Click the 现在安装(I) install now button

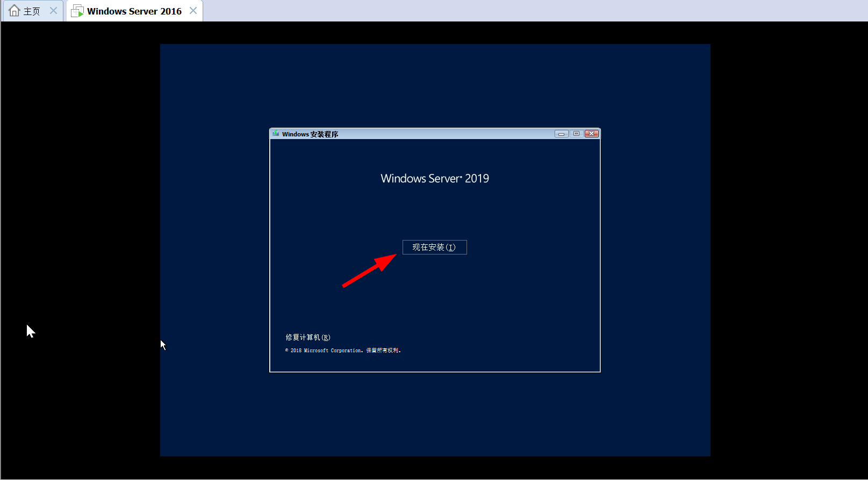tap(434, 247)
